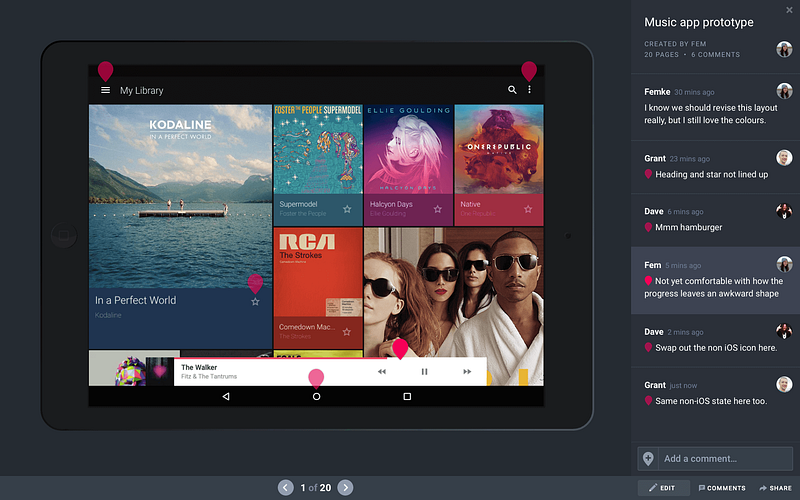The width and height of the screenshot is (800, 500).
Task: Click Grant's avatar on 23 mins comment
Action: point(784,158)
